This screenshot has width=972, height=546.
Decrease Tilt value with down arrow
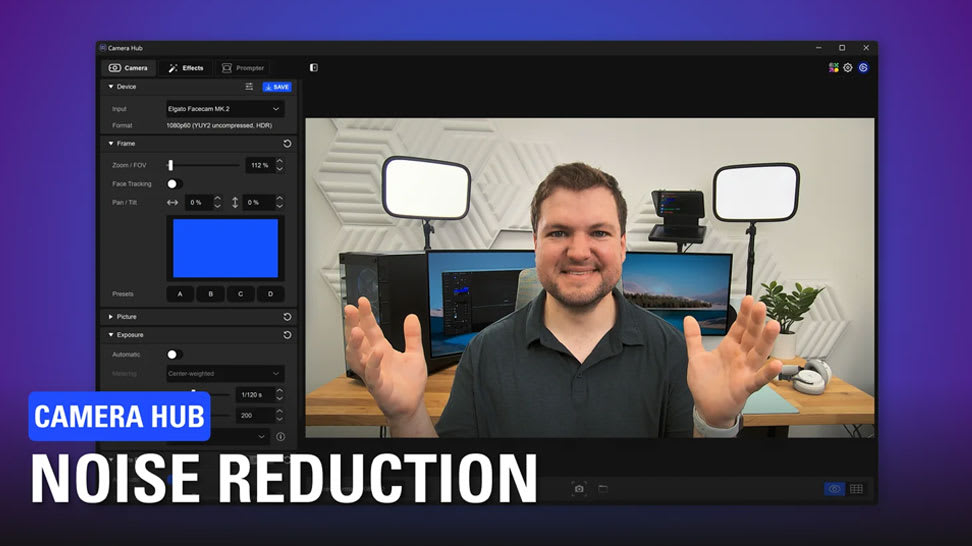[280, 206]
